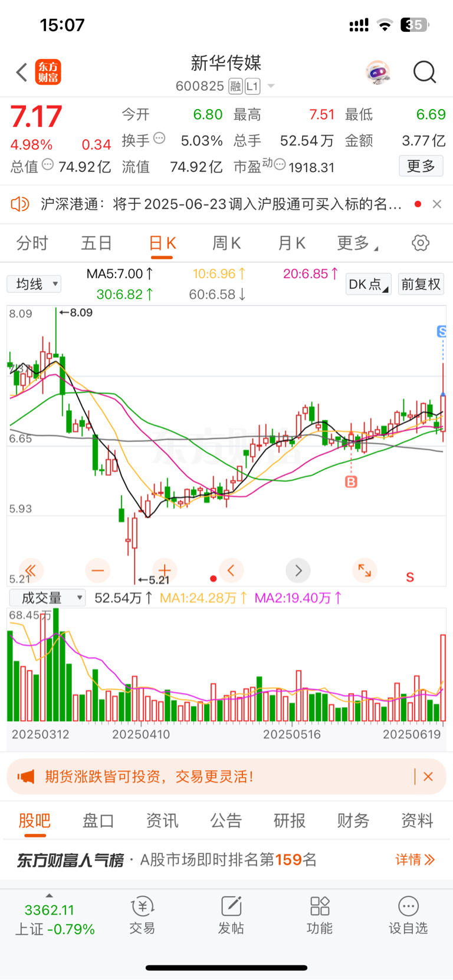Tap the 7.17 current price
The height and width of the screenshot is (980, 453).
36,117
